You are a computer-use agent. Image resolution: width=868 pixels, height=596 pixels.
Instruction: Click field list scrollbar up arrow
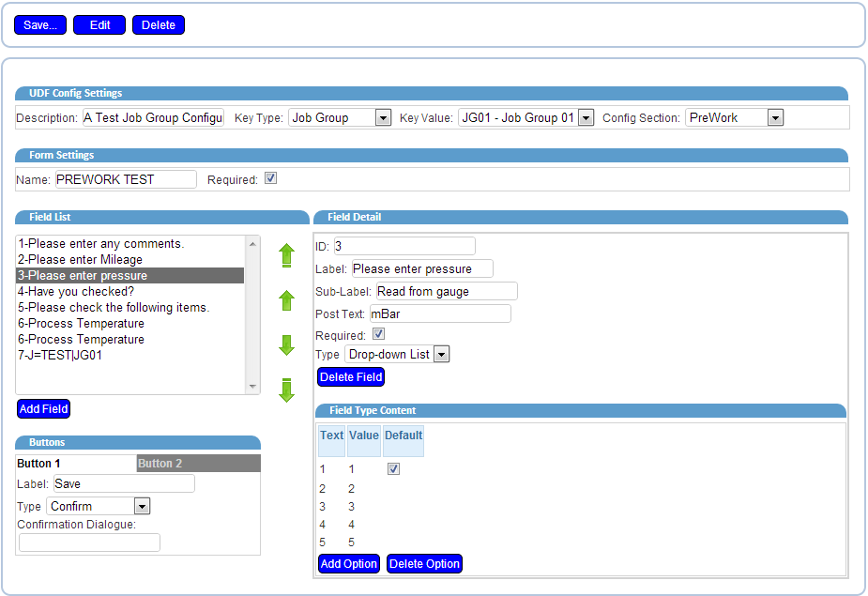(252, 244)
